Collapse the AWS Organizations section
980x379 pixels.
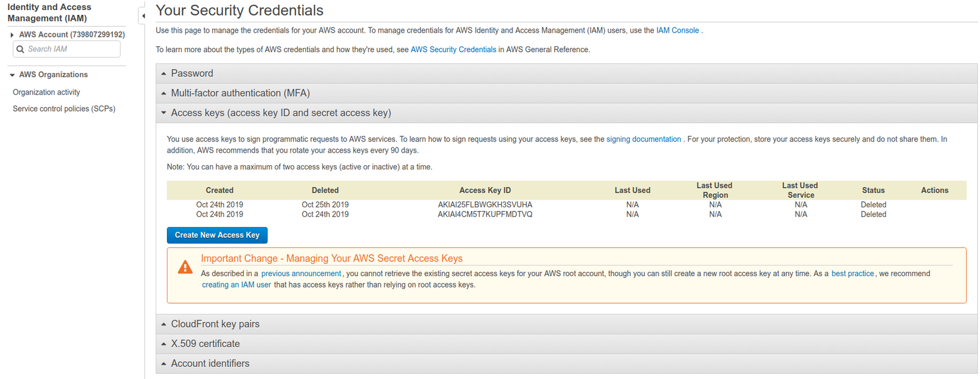[12, 75]
